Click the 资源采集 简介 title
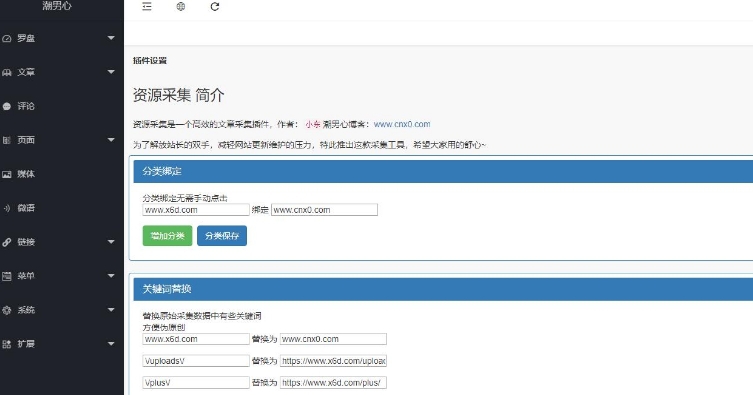The height and width of the screenshot is (395, 753). [x=179, y=95]
